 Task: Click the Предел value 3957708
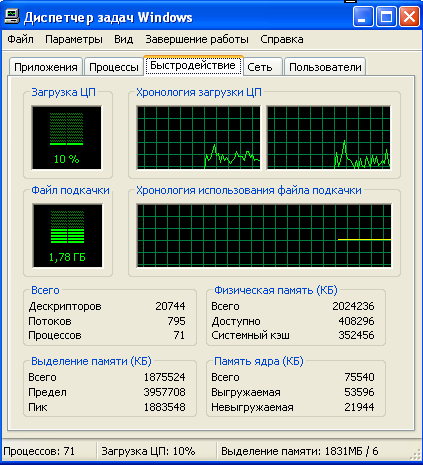(x=164, y=392)
